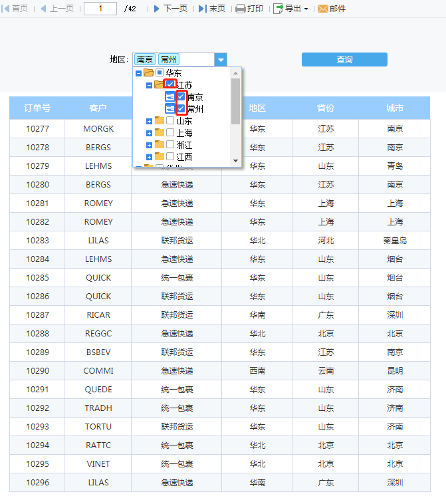
Task: Expand the 江西 tree node
Action: 149,157
